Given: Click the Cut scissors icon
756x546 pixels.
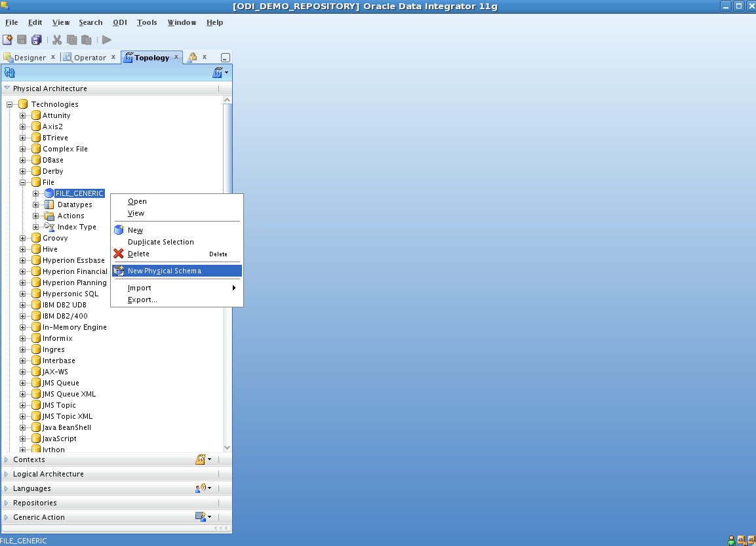Looking at the screenshot, I should pyautogui.click(x=57, y=39).
